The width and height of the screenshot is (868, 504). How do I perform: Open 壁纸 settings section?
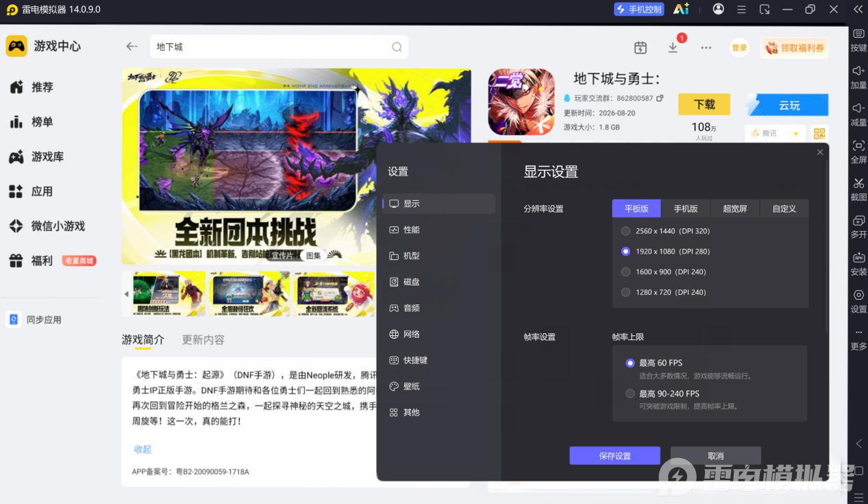(438, 386)
